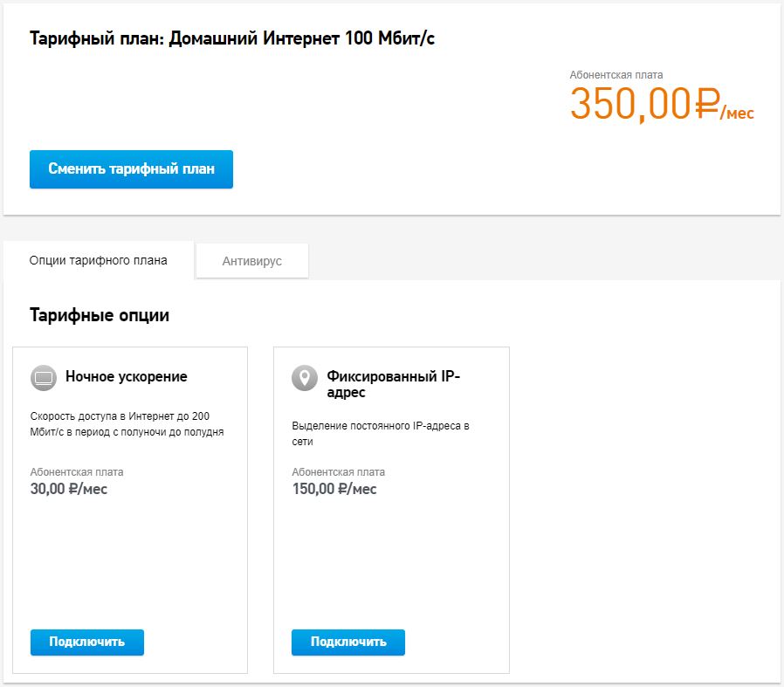The height and width of the screenshot is (687, 784).
Task: Open the Ночное ускорение option title
Action: (x=127, y=376)
